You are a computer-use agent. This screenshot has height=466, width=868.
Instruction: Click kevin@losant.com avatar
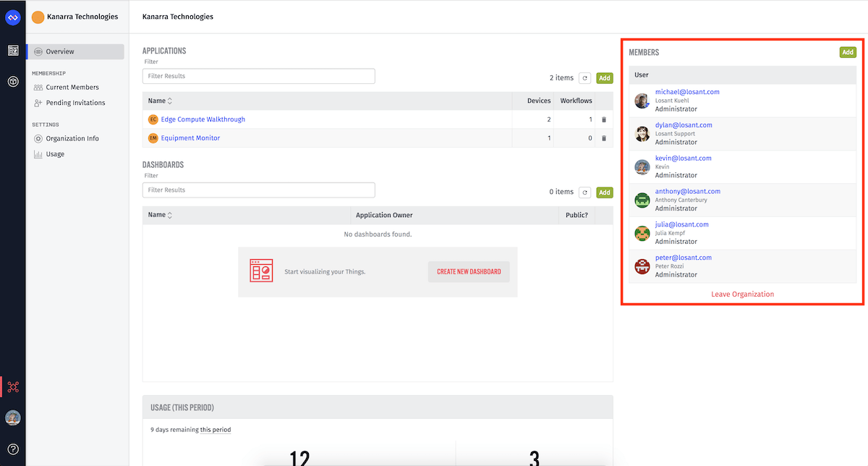(x=642, y=167)
